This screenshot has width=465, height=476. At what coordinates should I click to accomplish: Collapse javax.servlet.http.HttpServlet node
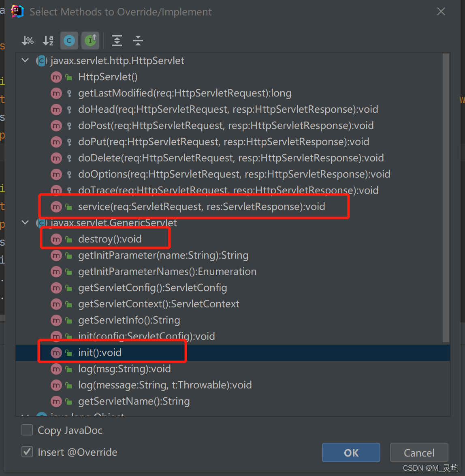(x=25, y=60)
